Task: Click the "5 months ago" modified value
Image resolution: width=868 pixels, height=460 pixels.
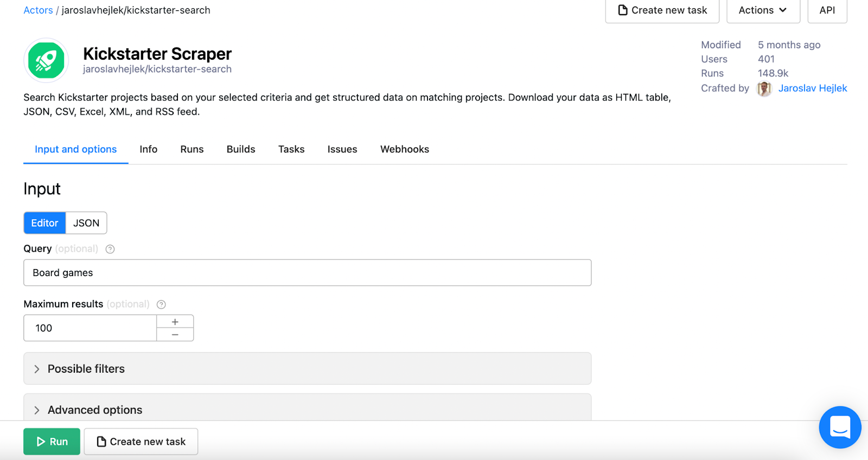Action: [789, 45]
